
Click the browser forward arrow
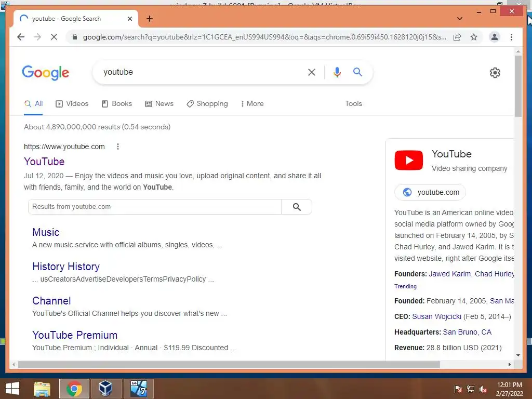37,37
